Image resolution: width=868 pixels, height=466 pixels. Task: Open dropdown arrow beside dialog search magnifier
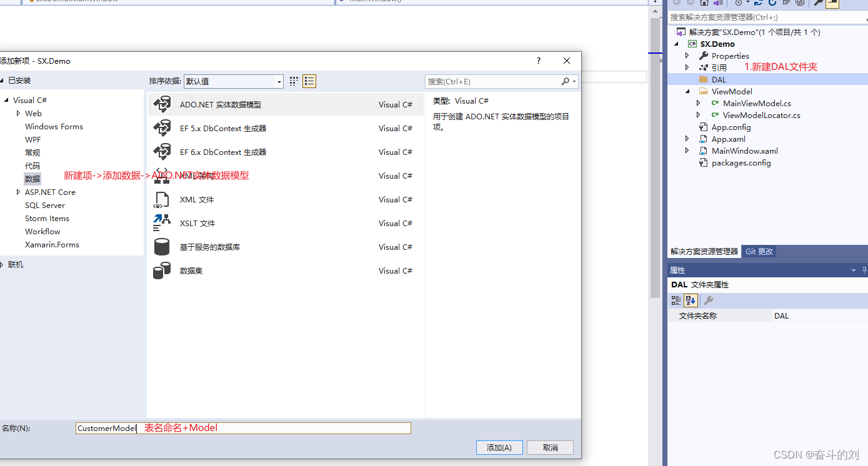click(x=574, y=82)
